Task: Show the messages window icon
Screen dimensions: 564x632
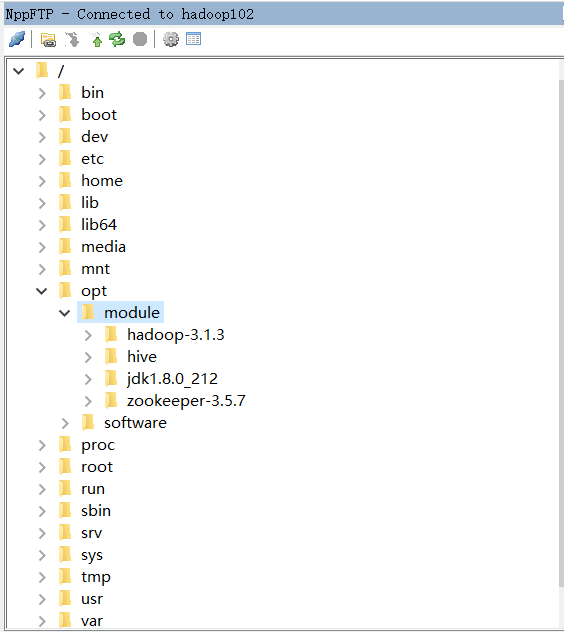Action: coord(194,39)
